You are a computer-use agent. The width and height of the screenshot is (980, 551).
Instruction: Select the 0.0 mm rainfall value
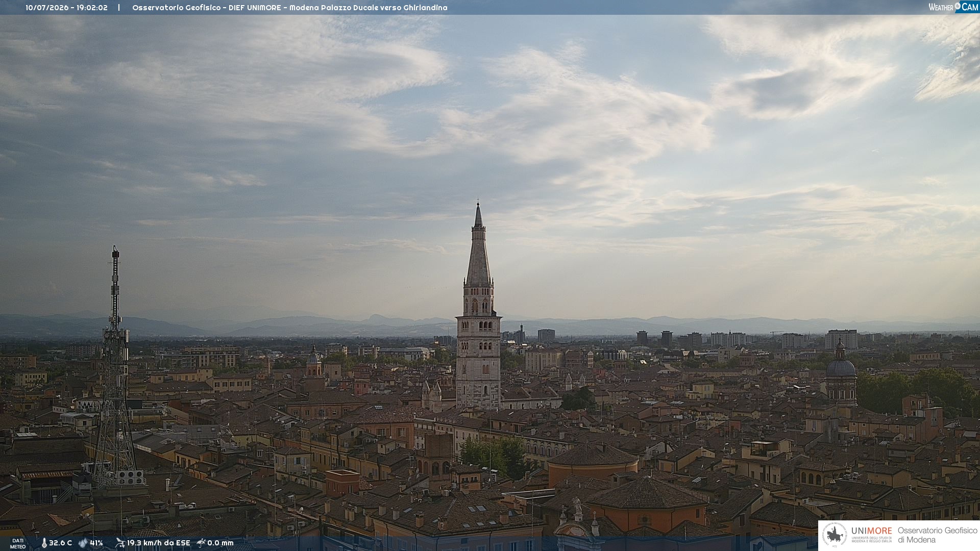(x=220, y=543)
